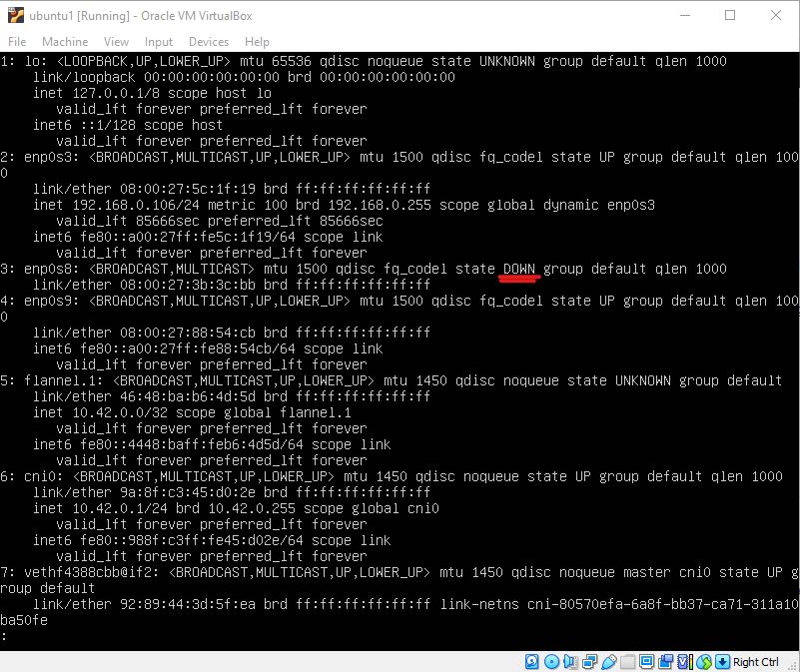This screenshot has height=672, width=800.
Task: Click the recording indicator icon
Action: (665, 662)
